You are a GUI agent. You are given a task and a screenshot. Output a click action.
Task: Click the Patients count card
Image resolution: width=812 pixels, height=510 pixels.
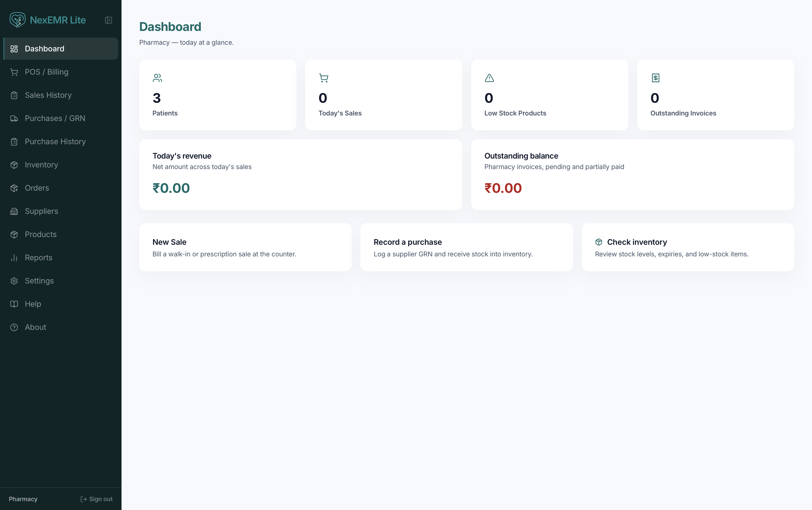click(x=218, y=95)
